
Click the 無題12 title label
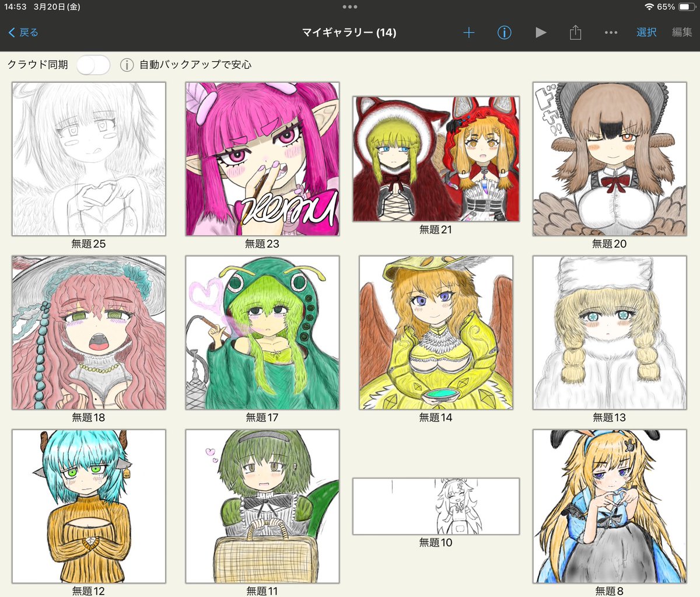(89, 591)
